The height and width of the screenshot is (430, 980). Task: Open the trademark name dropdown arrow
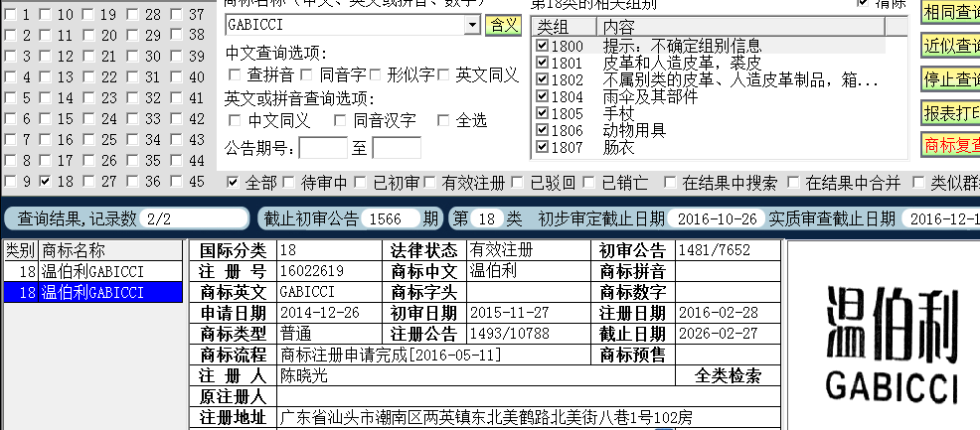pos(472,25)
